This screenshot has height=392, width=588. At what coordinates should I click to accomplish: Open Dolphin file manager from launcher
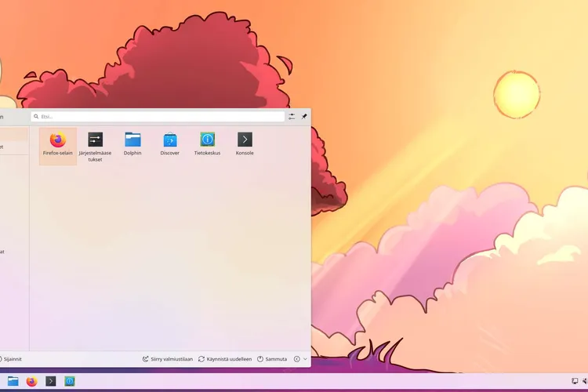coord(132,144)
